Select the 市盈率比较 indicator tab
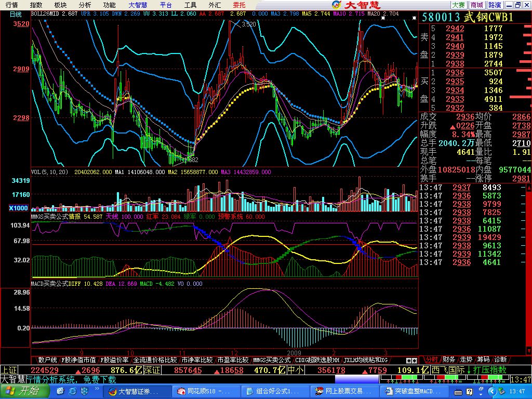This screenshot has width=532, height=399. click(233, 360)
